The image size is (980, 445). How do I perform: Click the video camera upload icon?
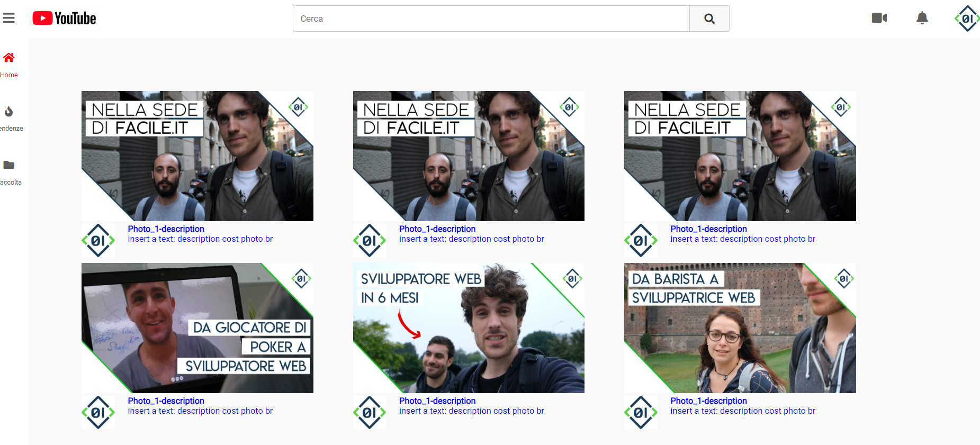[x=879, y=18]
